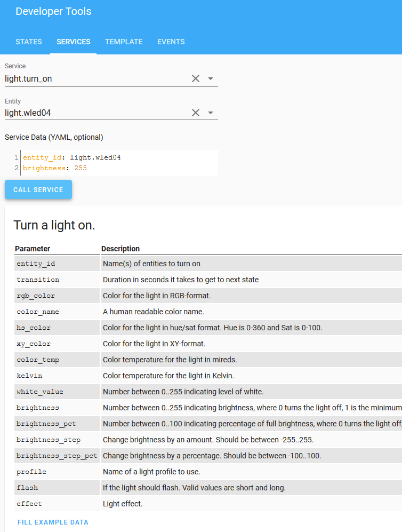This screenshot has height=532, width=402.
Task: Switch to the STATES tab
Action: 29,42
